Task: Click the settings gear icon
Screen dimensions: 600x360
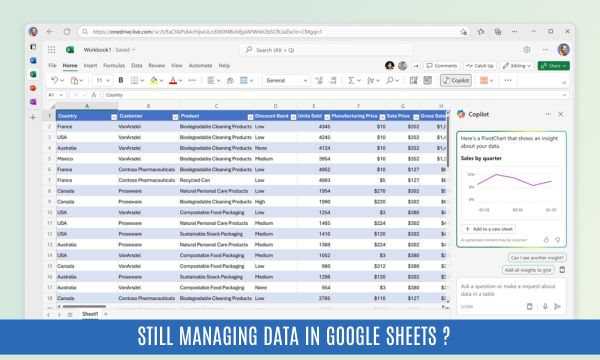Action: point(527,50)
